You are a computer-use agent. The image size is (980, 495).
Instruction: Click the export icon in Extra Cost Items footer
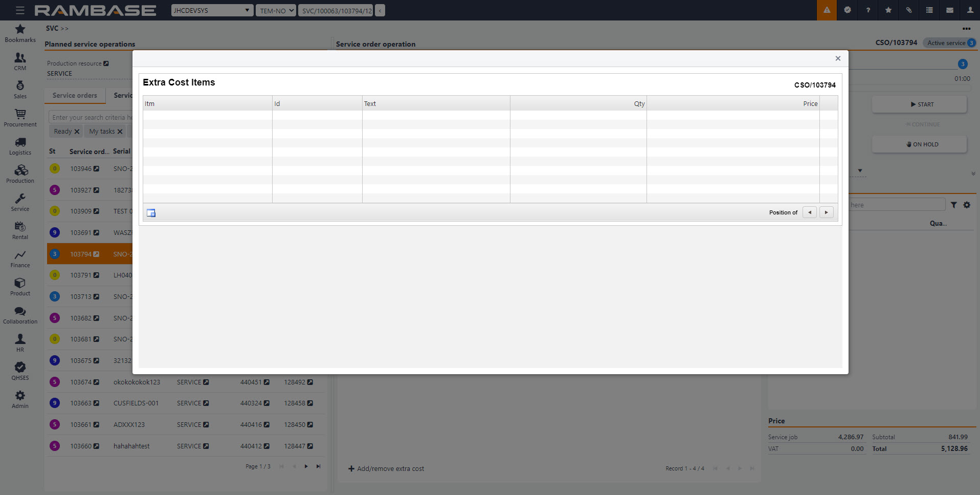(x=151, y=213)
